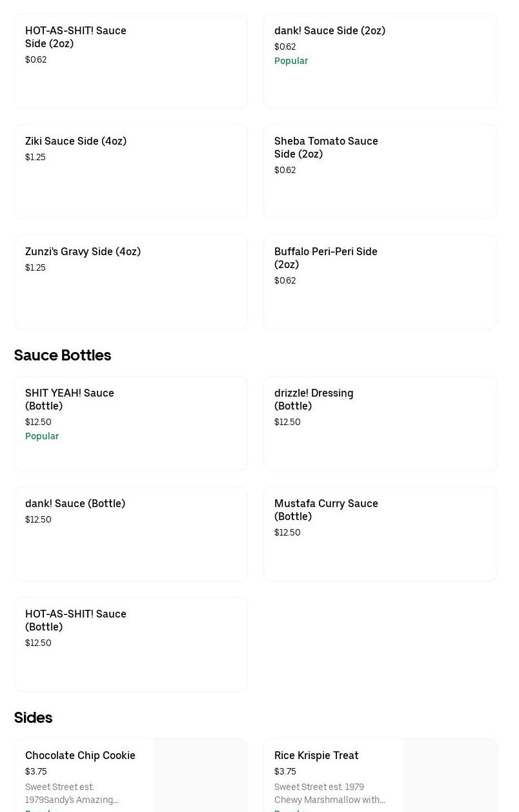519x812 pixels.
Task: Choose Zunzi's Gravy Side (4oz)
Action: [x=130, y=282]
